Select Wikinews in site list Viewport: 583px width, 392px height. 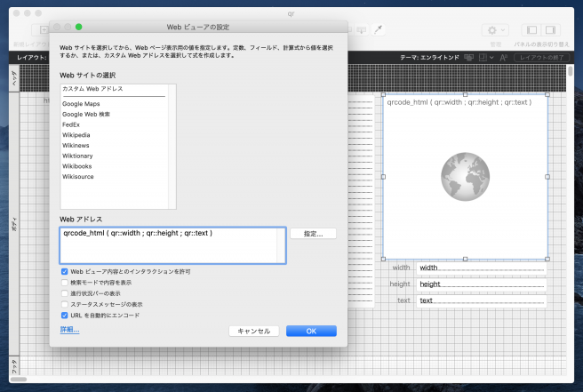click(x=76, y=146)
